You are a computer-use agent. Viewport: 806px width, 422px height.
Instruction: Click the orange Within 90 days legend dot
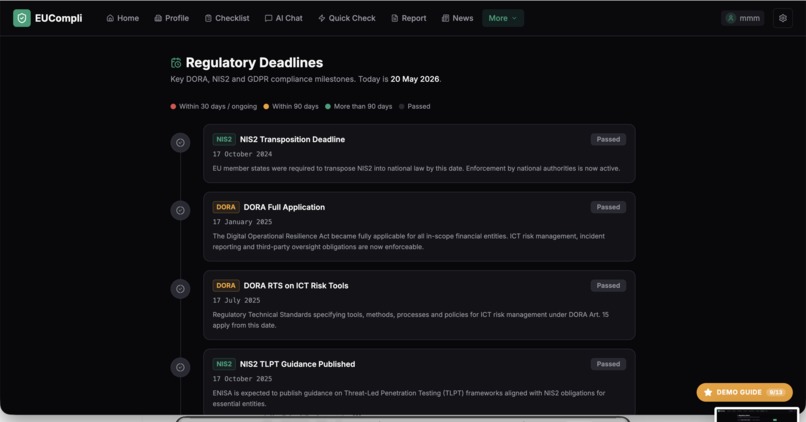(266, 106)
